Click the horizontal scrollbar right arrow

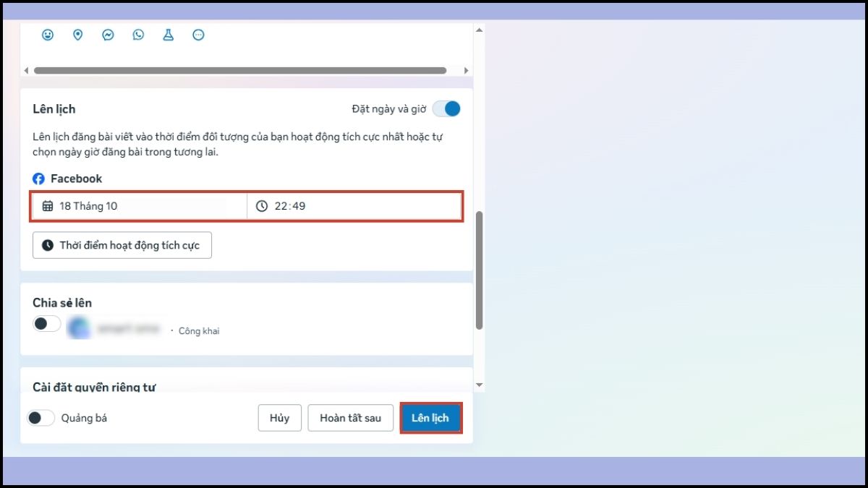[x=466, y=70]
